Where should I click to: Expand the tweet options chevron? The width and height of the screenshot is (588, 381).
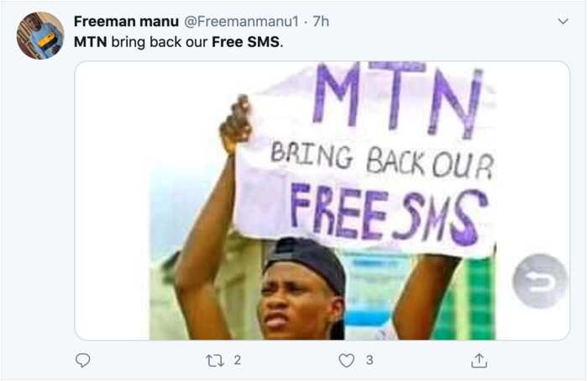point(563,21)
